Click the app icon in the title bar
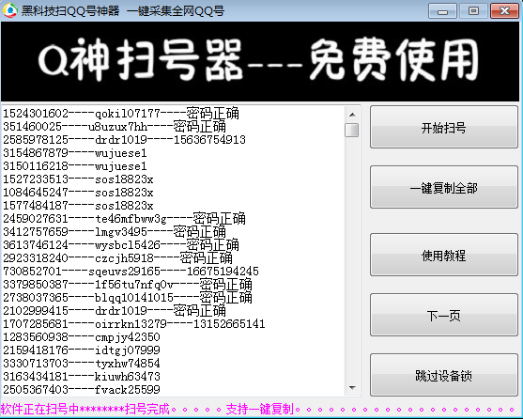The image size is (523, 420). (x=10, y=10)
